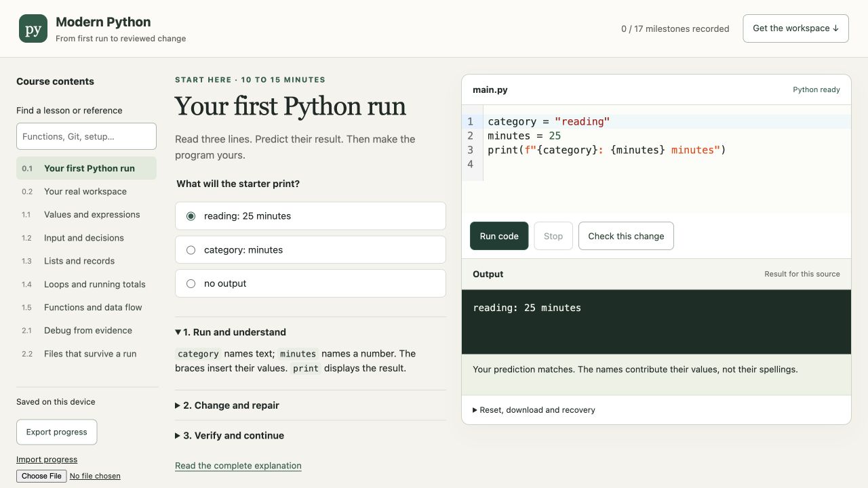Click the Export progress button
Viewport: 868px width, 488px height.
click(x=56, y=432)
